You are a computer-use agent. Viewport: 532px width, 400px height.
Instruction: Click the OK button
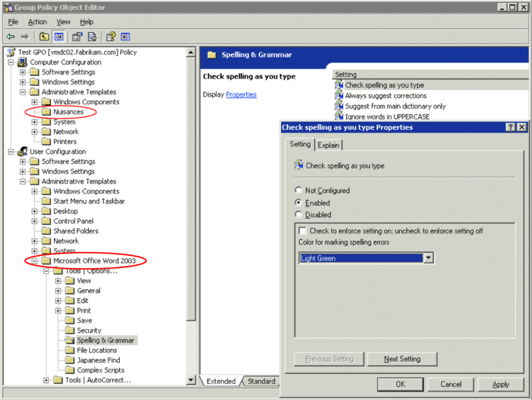400,384
